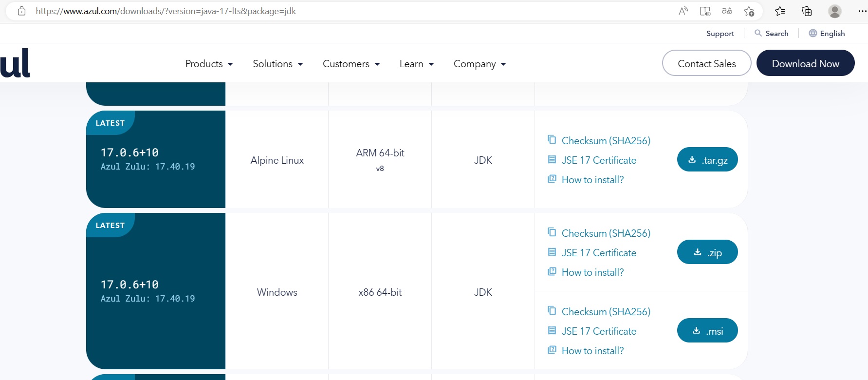Click help icon beside .zip How to install
The width and height of the screenshot is (868, 380).
point(552,271)
